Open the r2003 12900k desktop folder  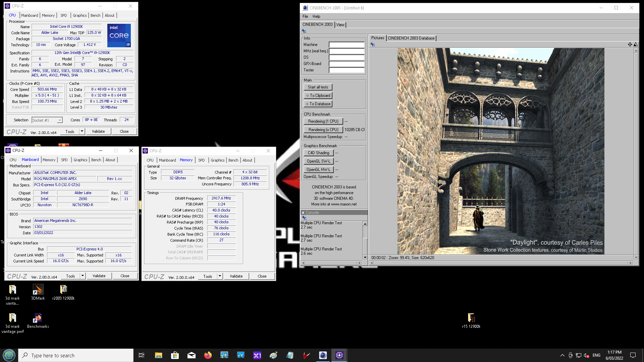click(63, 292)
